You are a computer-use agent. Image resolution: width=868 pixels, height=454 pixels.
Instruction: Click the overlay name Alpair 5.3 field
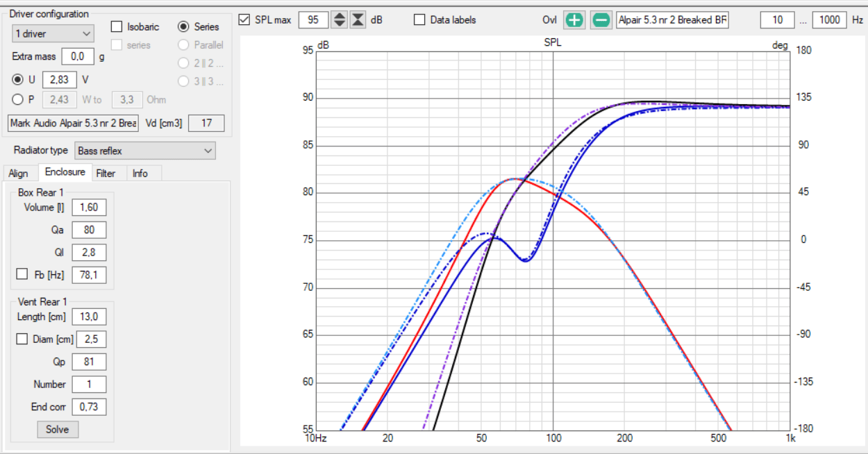click(673, 20)
